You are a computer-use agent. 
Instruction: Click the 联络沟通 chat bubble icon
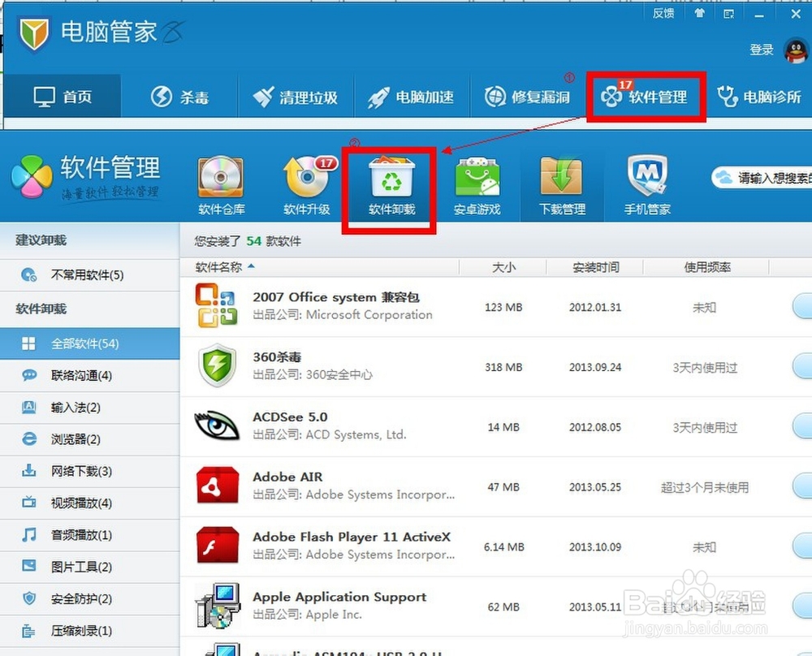click(x=29, y=375)
